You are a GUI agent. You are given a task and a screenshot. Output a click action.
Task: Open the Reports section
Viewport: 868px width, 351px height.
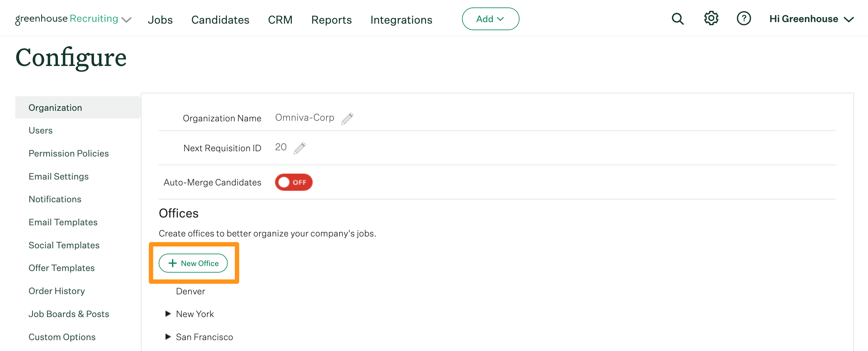click(x=331, y=20)
